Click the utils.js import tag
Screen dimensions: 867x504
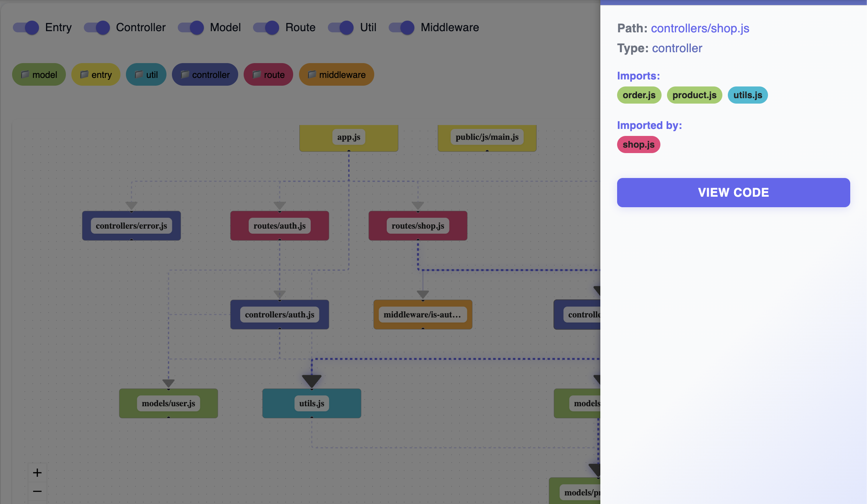pyautogui.click(x=747, y=95)
